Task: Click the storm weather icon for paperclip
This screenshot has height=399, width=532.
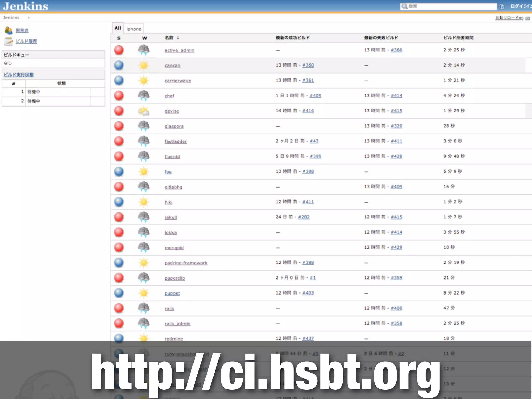Action: 144,278
